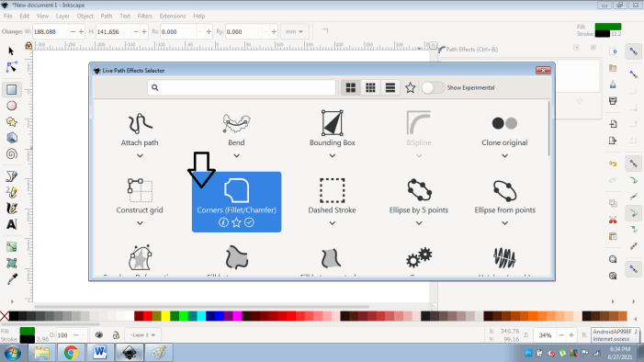Open the Edit menu
Image resolution: width=644 pixels, height=362 pixels.
click(25, 16)
